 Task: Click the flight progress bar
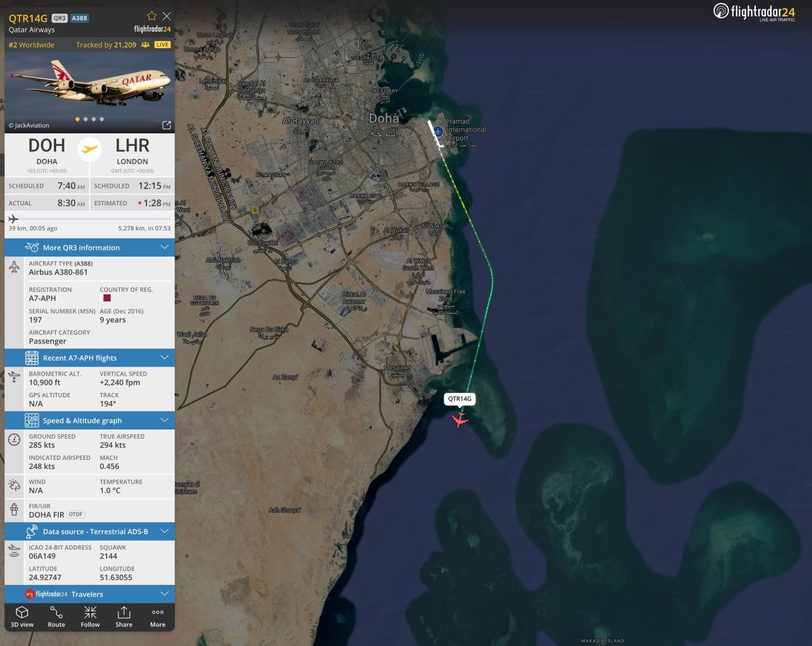[90, 219]
